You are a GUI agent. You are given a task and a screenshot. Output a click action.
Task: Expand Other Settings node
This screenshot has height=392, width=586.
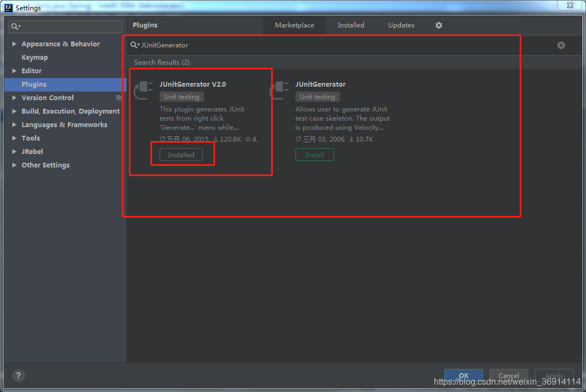click(14, 165)
